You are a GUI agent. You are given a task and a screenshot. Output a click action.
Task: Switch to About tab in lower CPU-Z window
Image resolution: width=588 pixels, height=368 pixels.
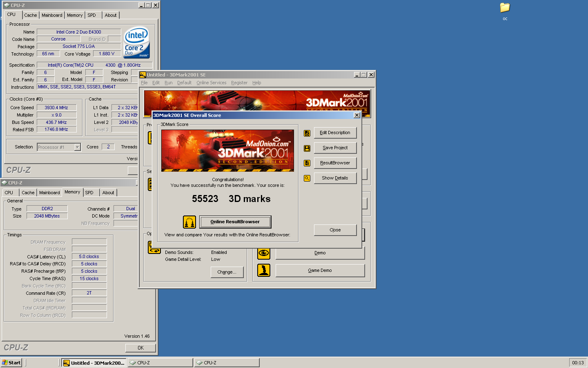[108, 193]
